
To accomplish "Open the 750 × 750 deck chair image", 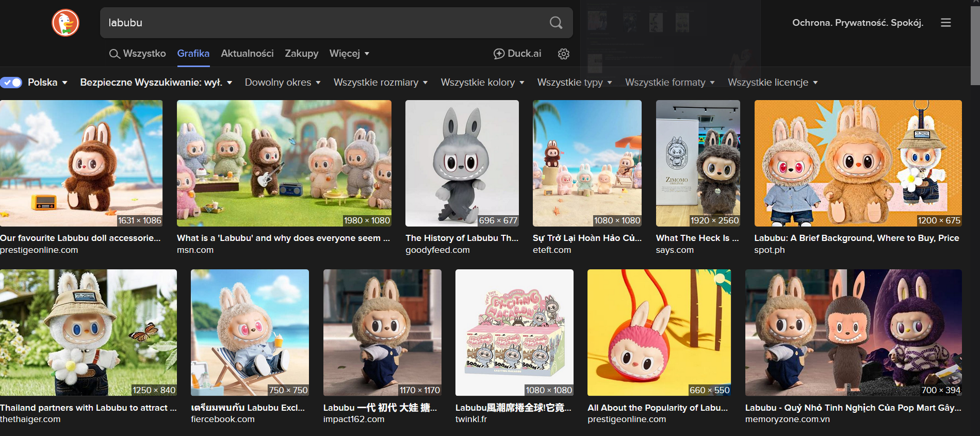I will click(x=250, y=333).
